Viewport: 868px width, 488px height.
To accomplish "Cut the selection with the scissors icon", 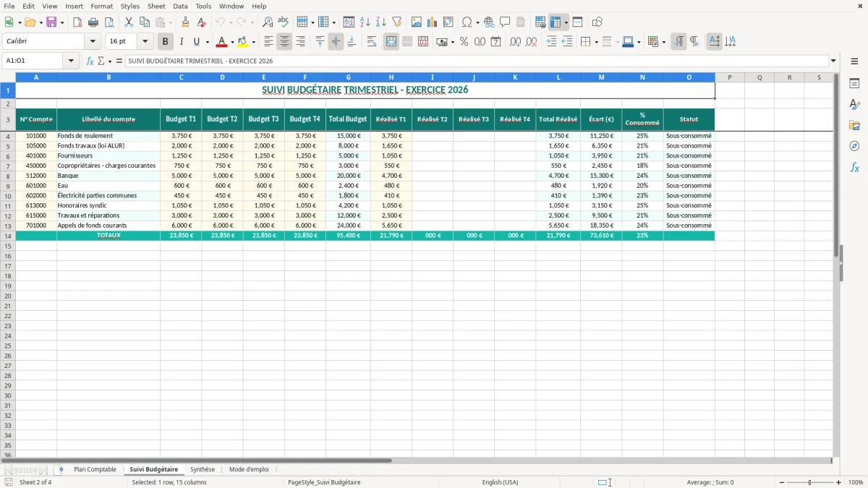I will pyautogui.click(x=129, y=22).
